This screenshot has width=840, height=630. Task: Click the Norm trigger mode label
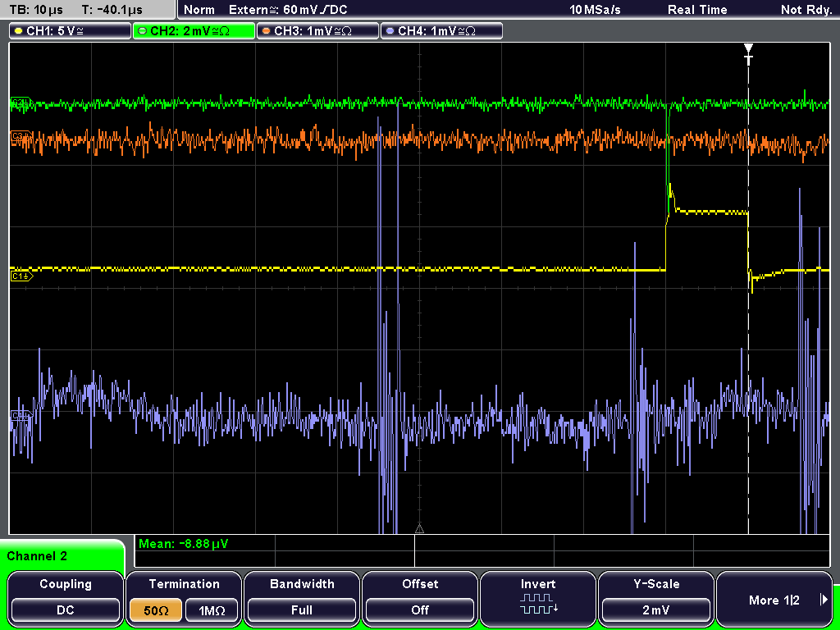pyautogui.click(x=199, y=10)
